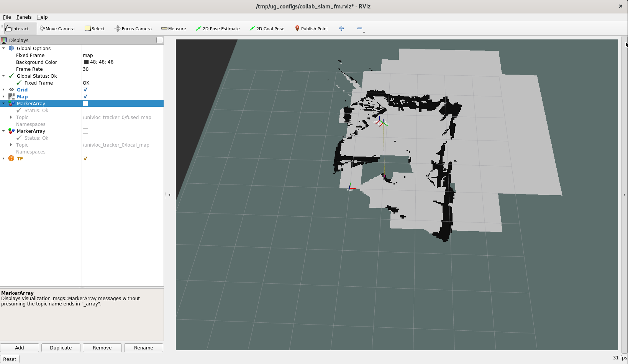628x364 pixels.
Task: Pick the Measure tool
Action: pyautogui.click(x=174, y=29)
